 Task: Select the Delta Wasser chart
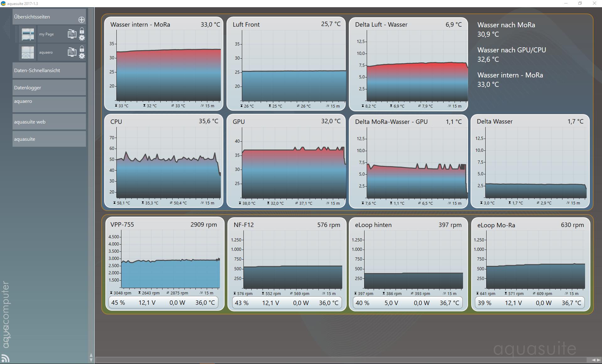(530, 161)
